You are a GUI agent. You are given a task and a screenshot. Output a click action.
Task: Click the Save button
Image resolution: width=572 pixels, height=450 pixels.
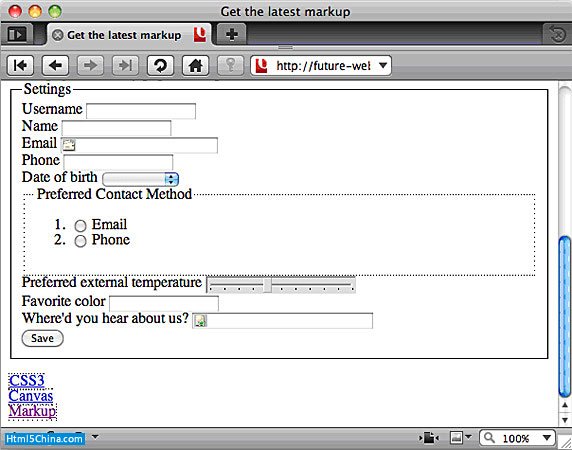pos(43,338)
